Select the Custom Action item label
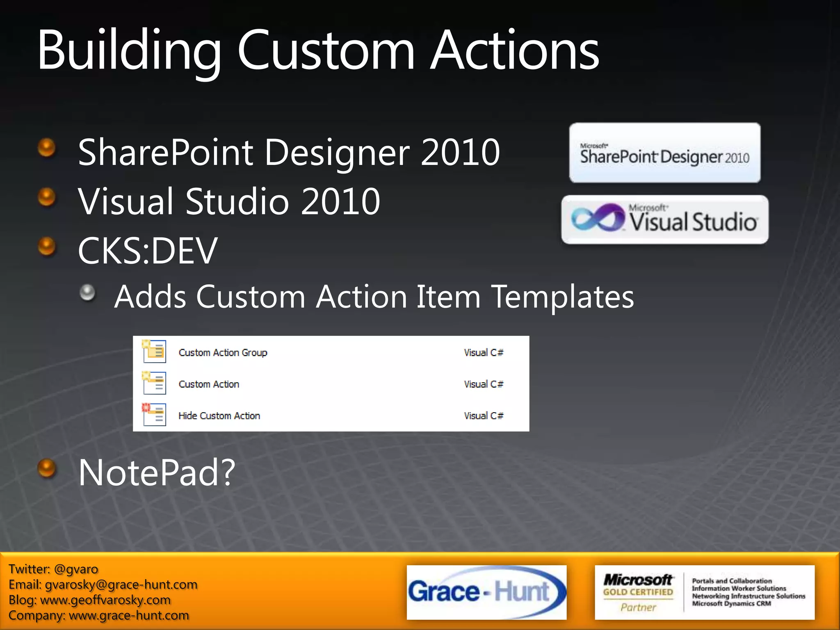Image resolution: width=840 pixels, height=630 pixels. [209, 384]
